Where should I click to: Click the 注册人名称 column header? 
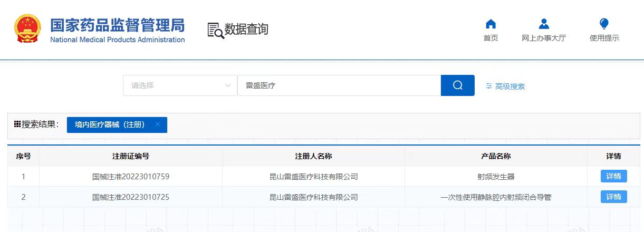coord(313,156)
